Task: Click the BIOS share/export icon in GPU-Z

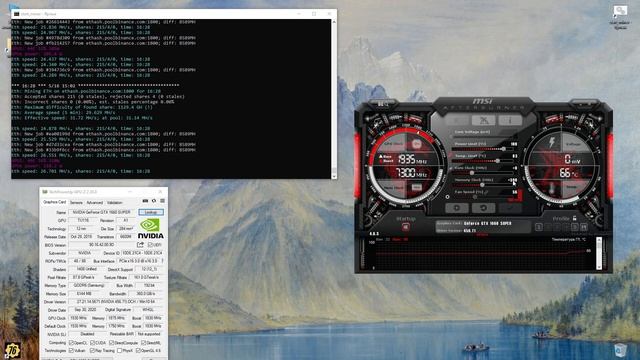Action: coord(140,244)
